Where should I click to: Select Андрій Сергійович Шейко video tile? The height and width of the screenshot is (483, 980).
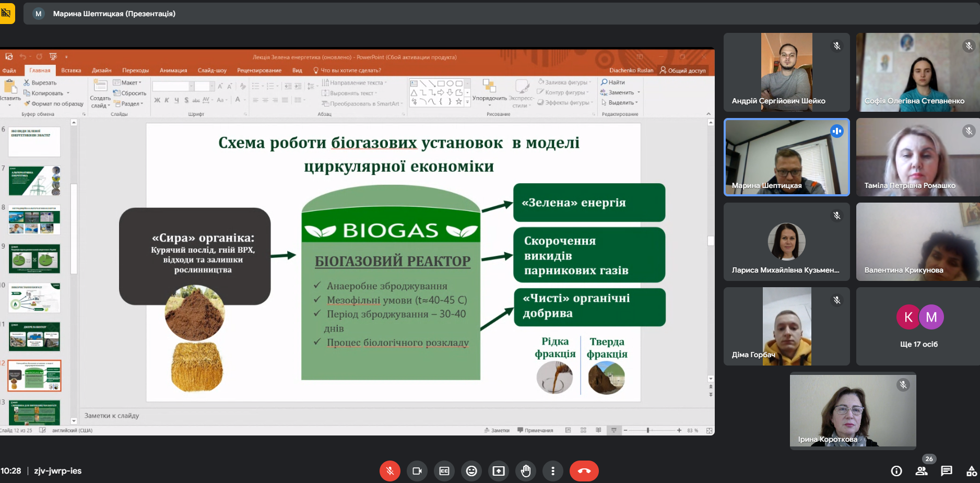click(787, 72)
